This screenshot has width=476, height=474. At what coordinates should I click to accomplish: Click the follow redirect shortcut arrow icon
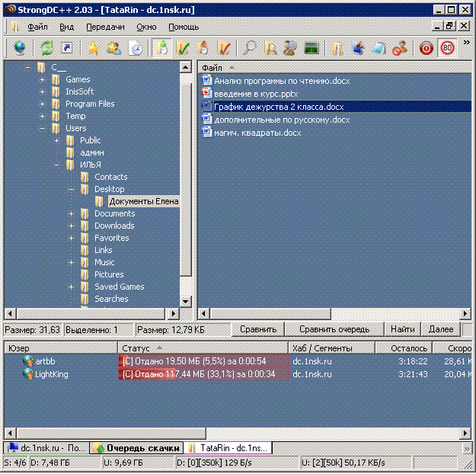[x=67, y=48]
